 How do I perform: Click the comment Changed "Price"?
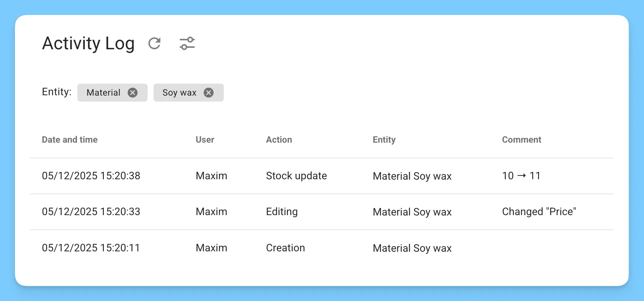(x=539, y=211)
